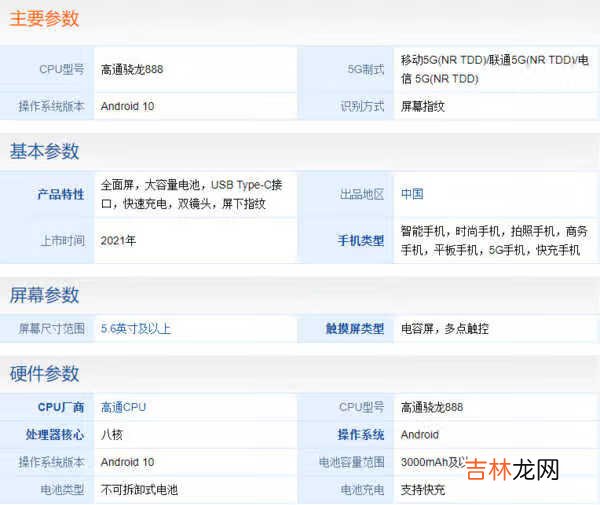
Task: Open the 屏幕指纹 recognition method value
Action: pyautogui.click(x=423, y=106)
